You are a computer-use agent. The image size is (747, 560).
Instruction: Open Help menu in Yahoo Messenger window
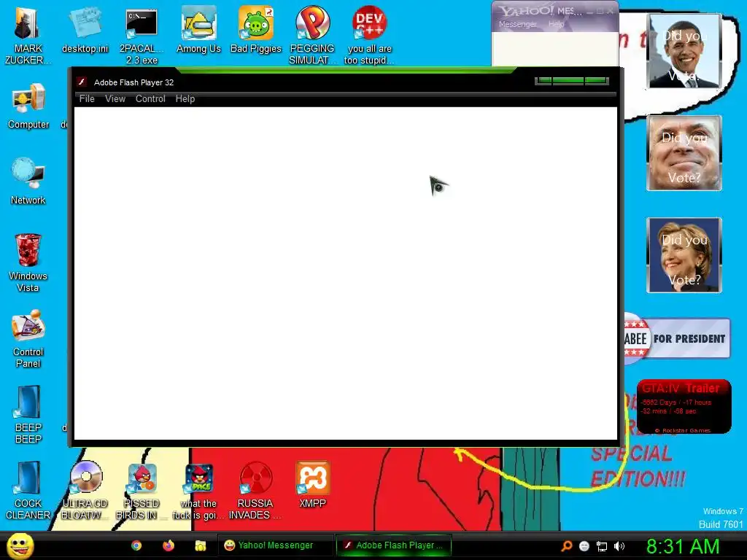[x=556, y=24]
